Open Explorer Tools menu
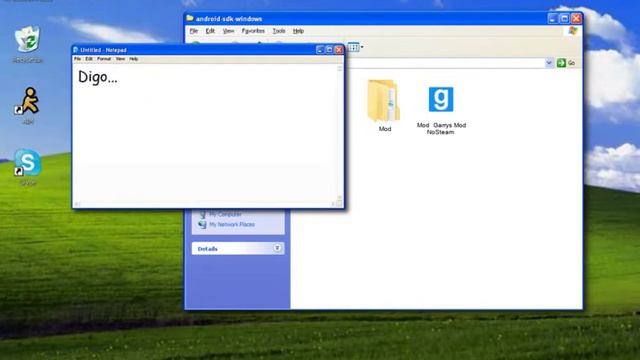 (279, 31)
